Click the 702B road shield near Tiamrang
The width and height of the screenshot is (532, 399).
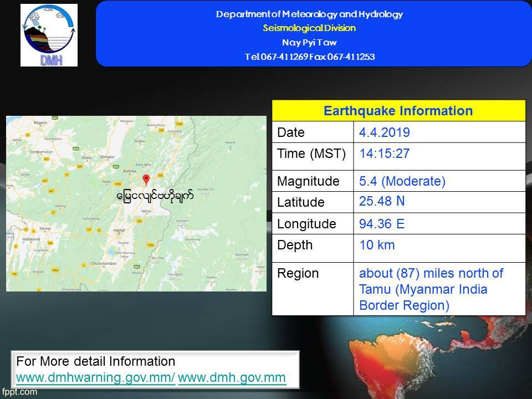[177, 124]
